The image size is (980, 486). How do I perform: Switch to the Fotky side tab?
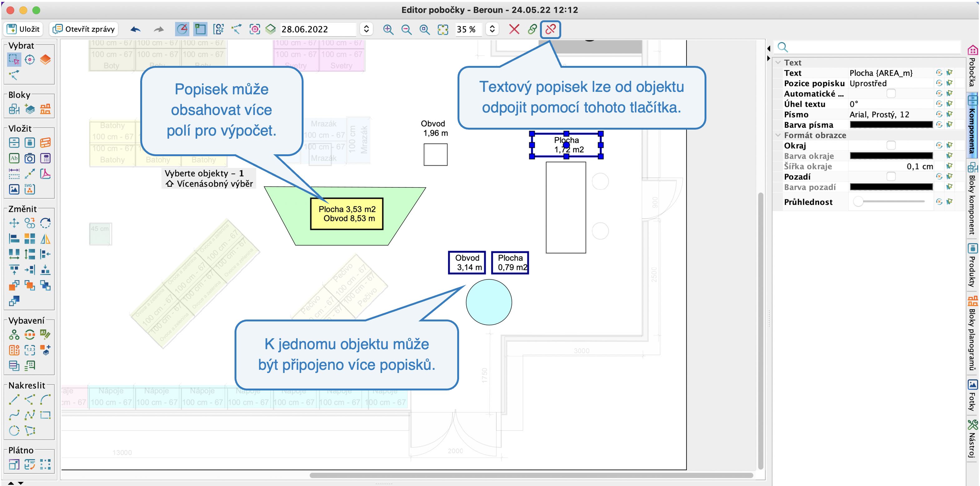pyautogui.click(x=973, y=395)
